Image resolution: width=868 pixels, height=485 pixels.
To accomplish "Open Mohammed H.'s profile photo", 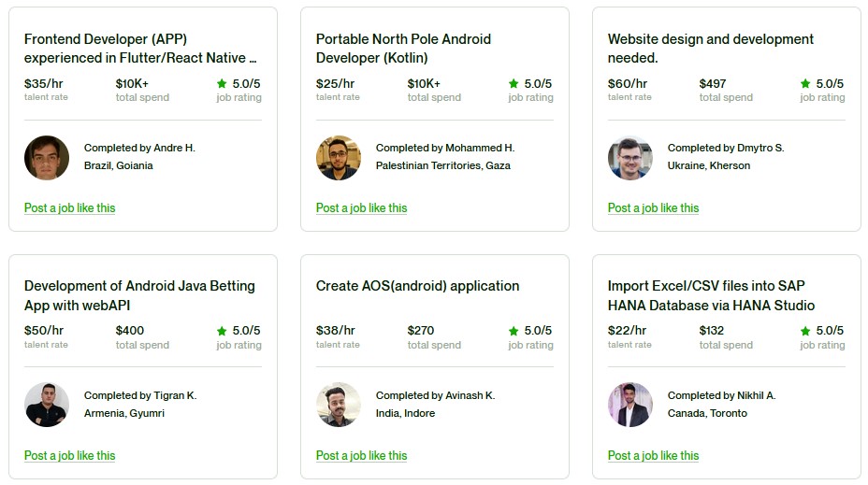I will pyautogui.click(x=339, y=158).
